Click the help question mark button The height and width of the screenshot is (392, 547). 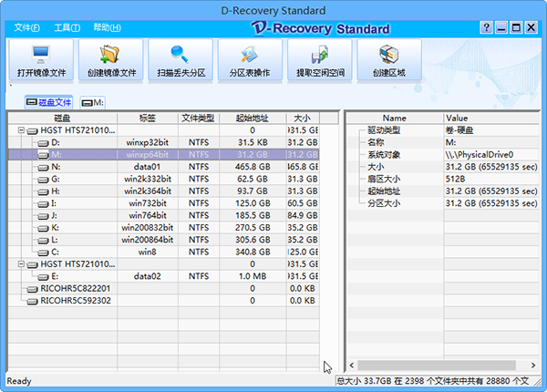pos(486,27)
